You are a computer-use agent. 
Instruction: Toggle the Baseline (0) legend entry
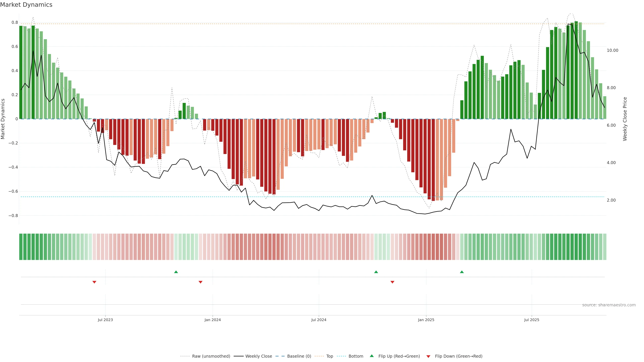pos(299,356)
